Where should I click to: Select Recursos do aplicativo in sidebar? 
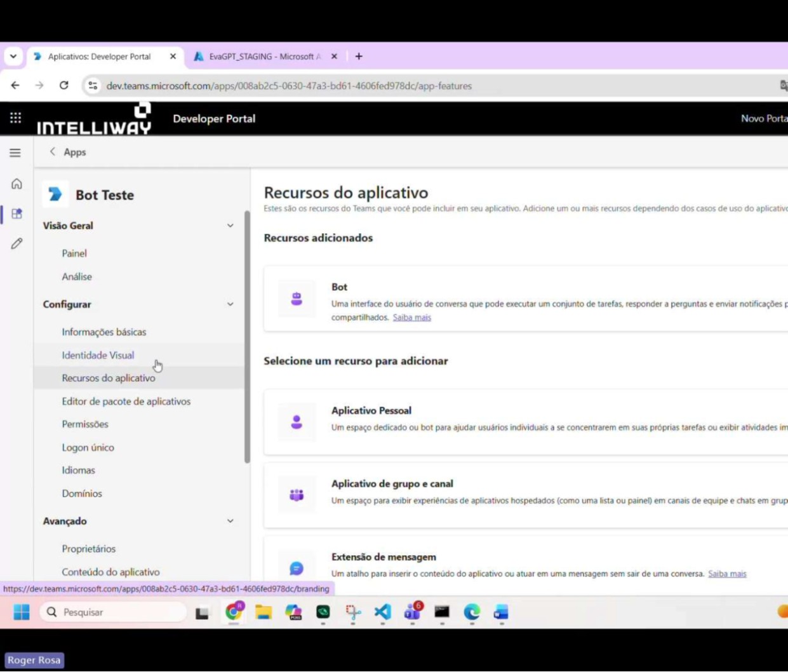[x=109, y=378]
